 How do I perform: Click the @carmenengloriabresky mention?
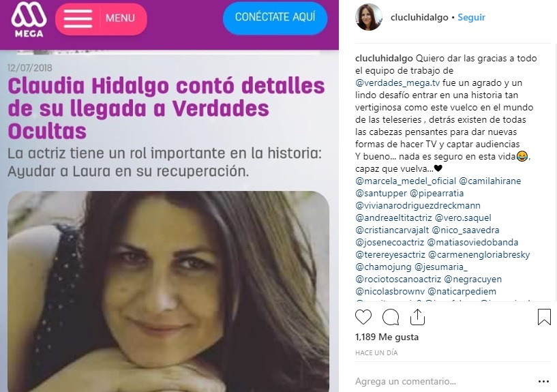[x=479, y=254]
